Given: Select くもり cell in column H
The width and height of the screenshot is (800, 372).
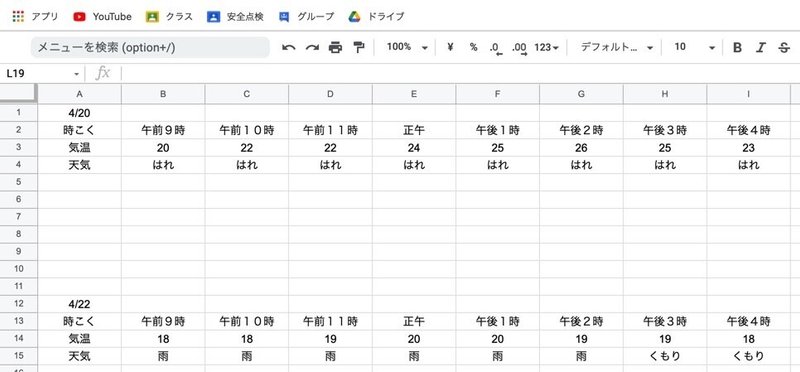Looking at the screenshot, I should coord(665,356).
